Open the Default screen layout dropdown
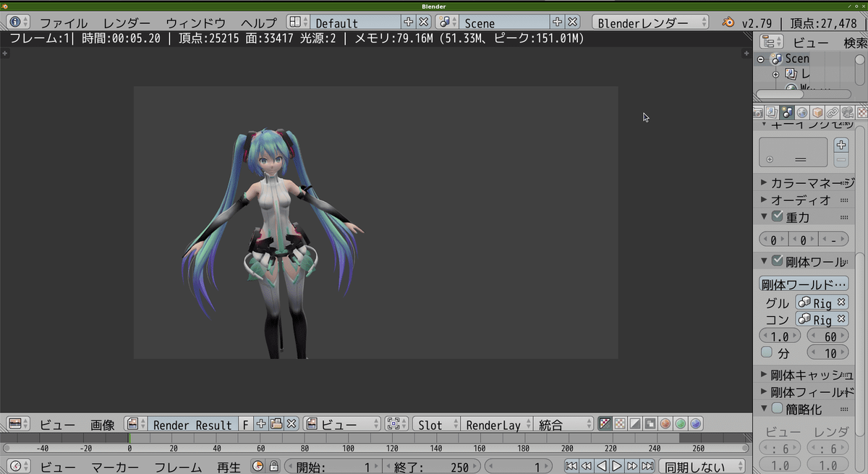868x474 pixels. point(298,22)
